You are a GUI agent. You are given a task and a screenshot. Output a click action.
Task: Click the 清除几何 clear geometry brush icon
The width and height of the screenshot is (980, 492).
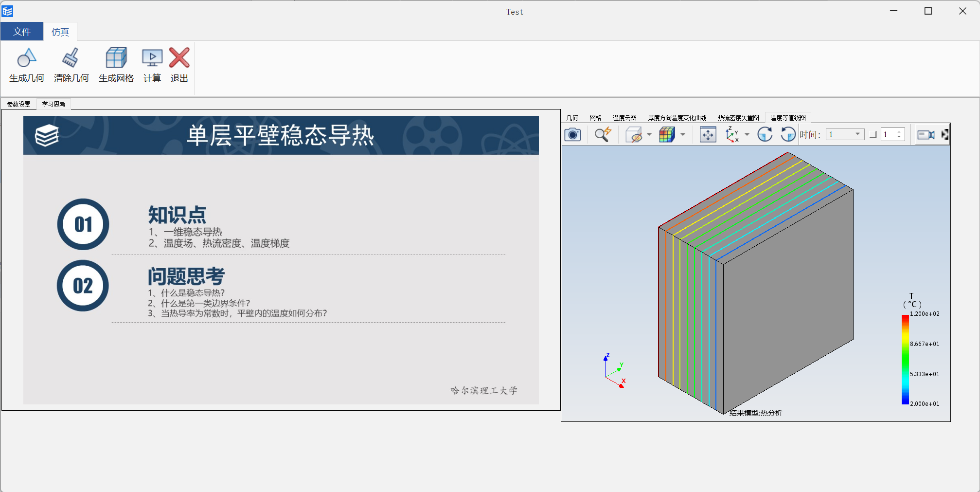point(71,58)
